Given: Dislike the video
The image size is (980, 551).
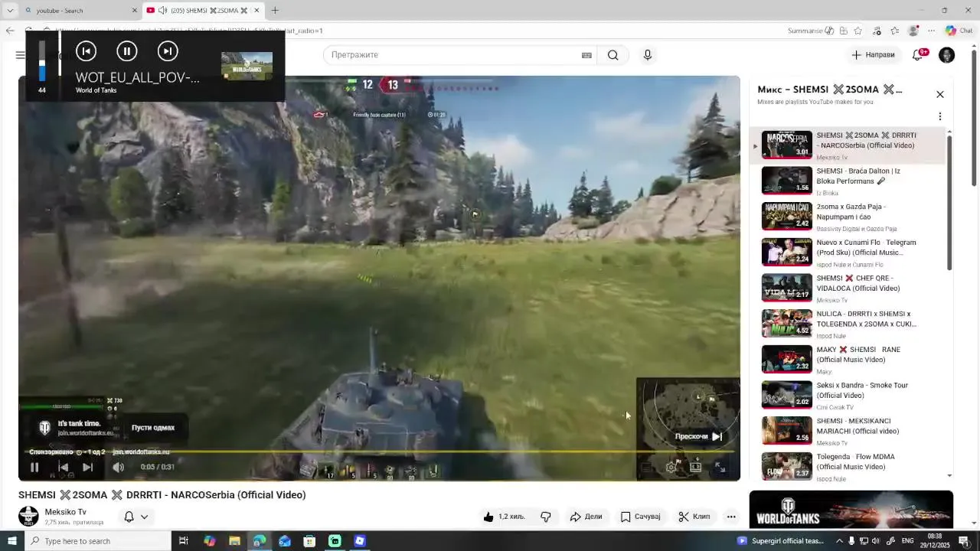Looking at the screenshot, I should [546, 517].
